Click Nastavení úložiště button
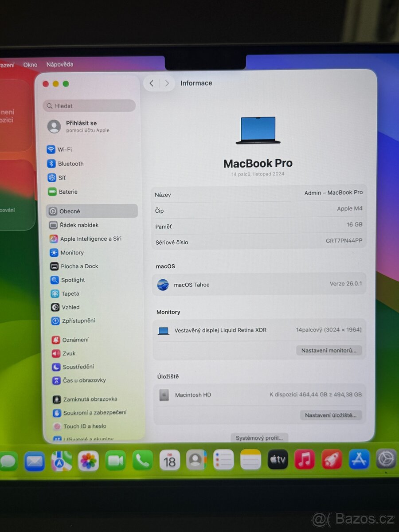 [x=331, y=415]
